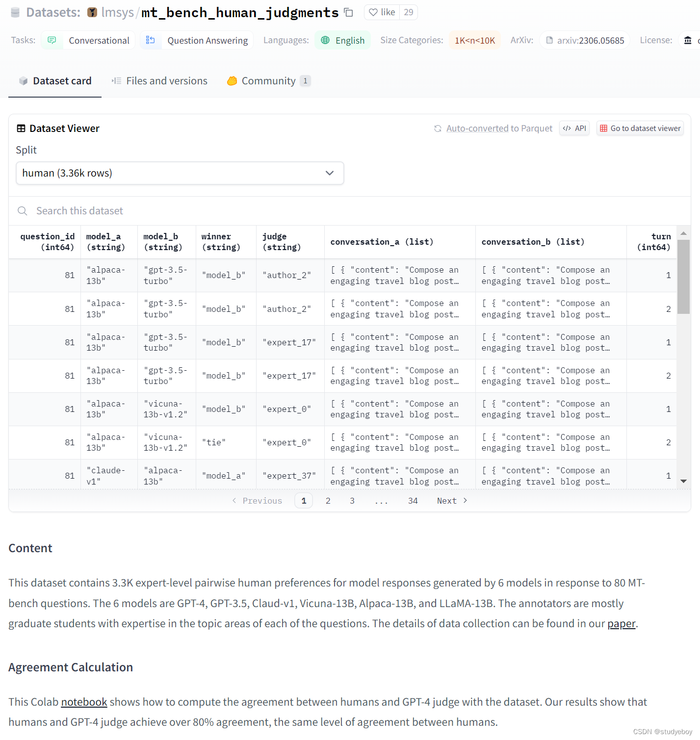Open the paper link in Content section
The image size is (700, 740).
point(621,624)
